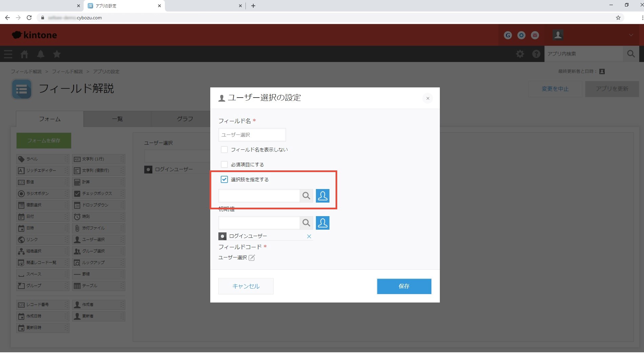The height and width of the screenshot is (354, 644).
Task: Click the 保存 button in the dialog
Action: 404,286
